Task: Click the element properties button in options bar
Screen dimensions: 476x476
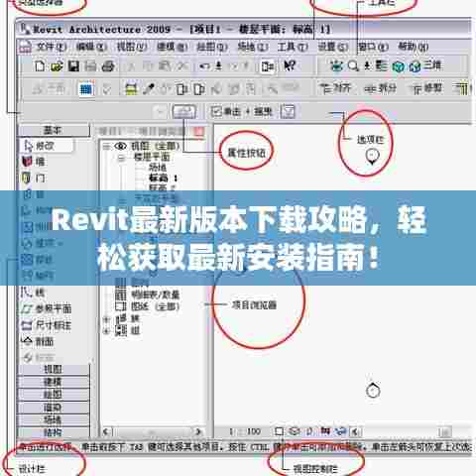Action: [184, 112]
